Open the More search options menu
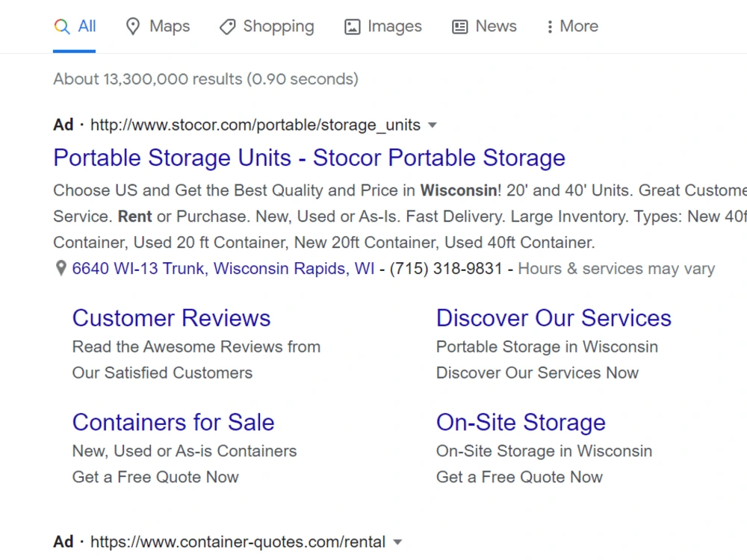The height and width of the screenshot is (560, 747). (x=572, y=26)
